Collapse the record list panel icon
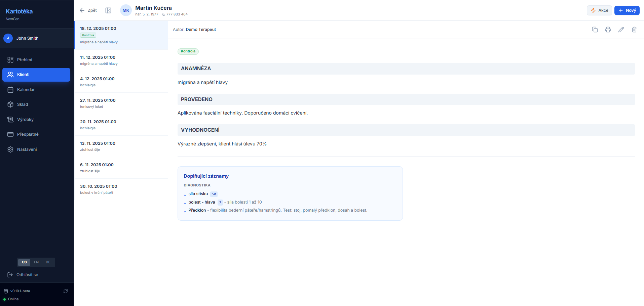Screen dimensions: 644x306 [x=108, y=10]
